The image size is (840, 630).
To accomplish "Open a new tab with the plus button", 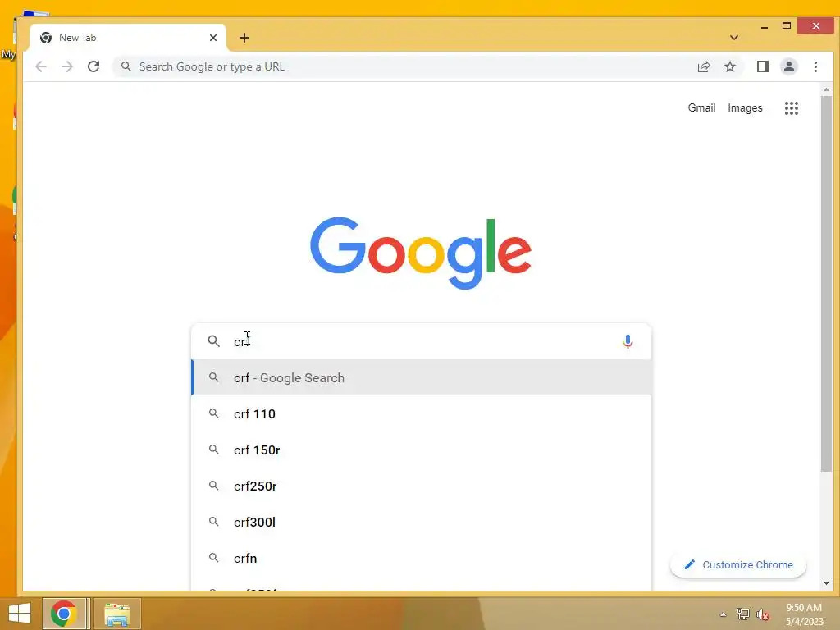I will pyautogui.click(x=244, y=38).
